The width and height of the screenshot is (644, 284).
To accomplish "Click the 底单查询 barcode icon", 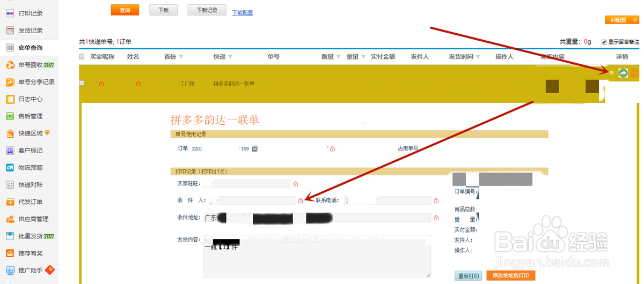I will (10, 48).
